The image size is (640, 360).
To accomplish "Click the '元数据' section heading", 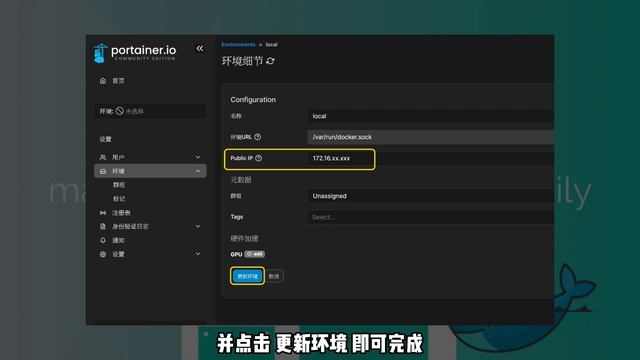I will click(x=241, y=180).
